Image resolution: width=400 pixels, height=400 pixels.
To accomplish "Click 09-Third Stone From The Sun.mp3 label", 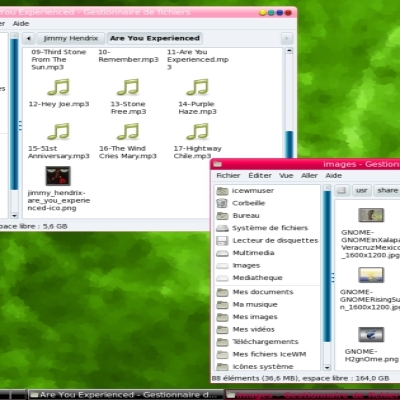I will (59, 60).
